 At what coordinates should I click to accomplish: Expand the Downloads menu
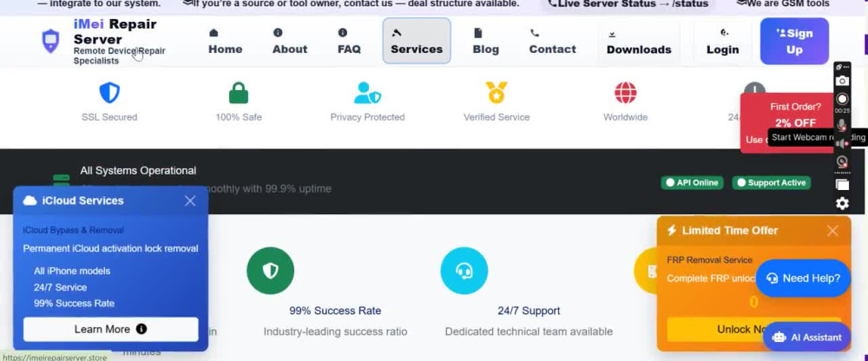(639, 42)
